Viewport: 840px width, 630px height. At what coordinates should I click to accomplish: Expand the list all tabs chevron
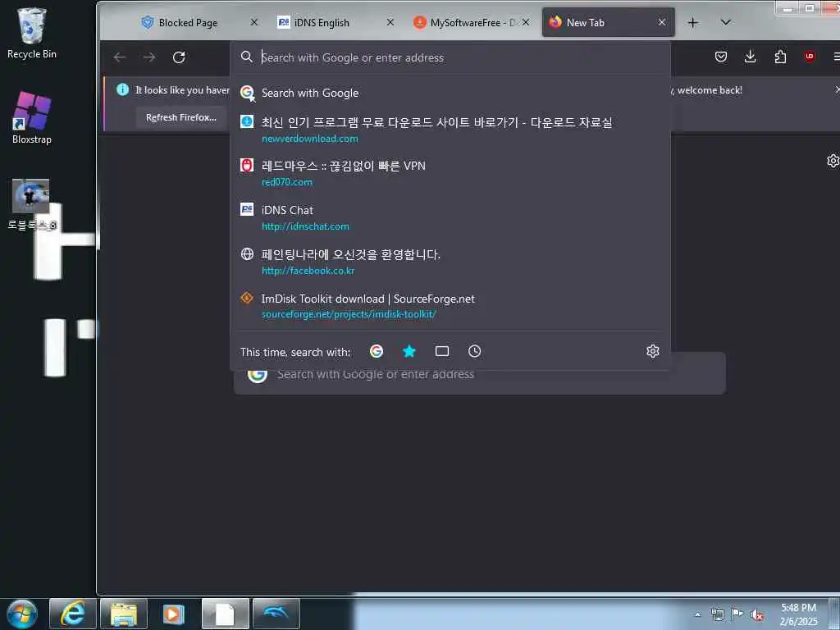tap(726, 22)
